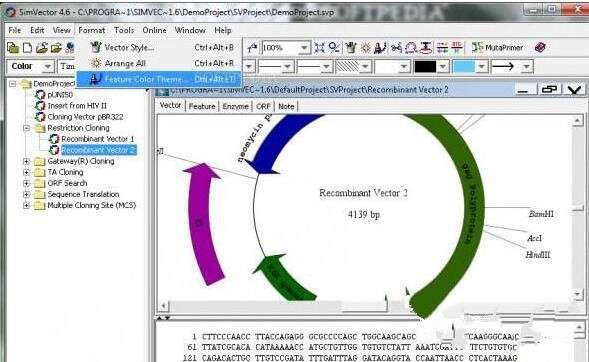The image size is (589, 362).
Task: Open the 100% zoom dropdown
Action: pyautogui.click(x=304, y=48)
